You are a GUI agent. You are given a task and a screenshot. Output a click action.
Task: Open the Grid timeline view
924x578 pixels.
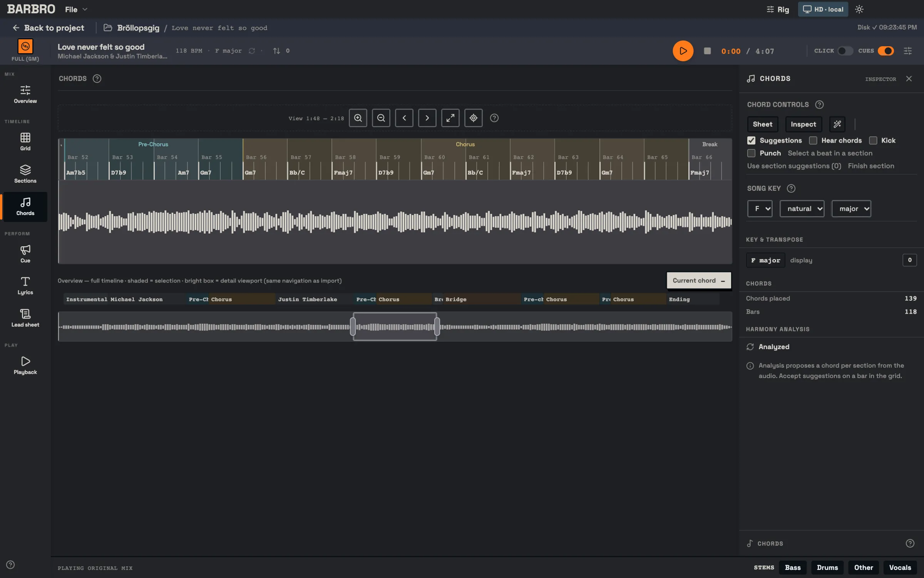pos(25,141)
